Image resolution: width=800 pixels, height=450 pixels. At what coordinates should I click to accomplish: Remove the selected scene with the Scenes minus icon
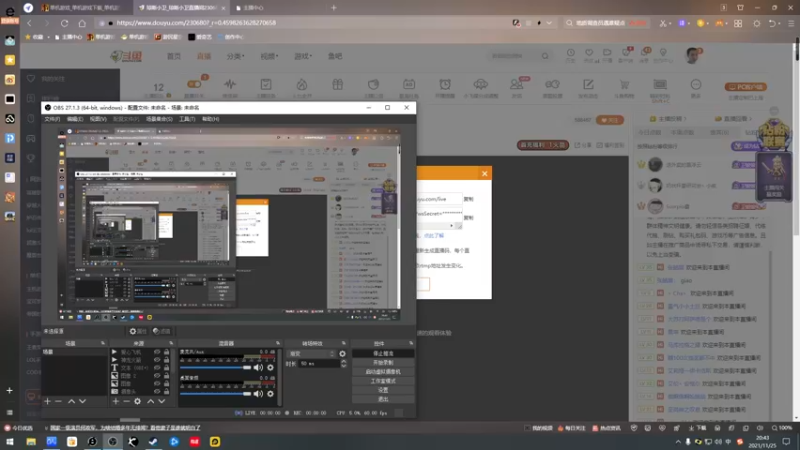(x=58, y=402)
